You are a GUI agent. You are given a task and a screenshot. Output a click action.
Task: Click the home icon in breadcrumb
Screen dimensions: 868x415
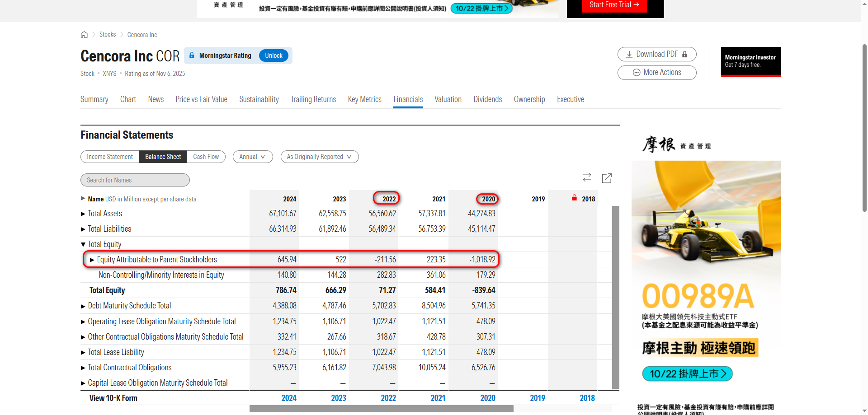[x=84, y=35]
